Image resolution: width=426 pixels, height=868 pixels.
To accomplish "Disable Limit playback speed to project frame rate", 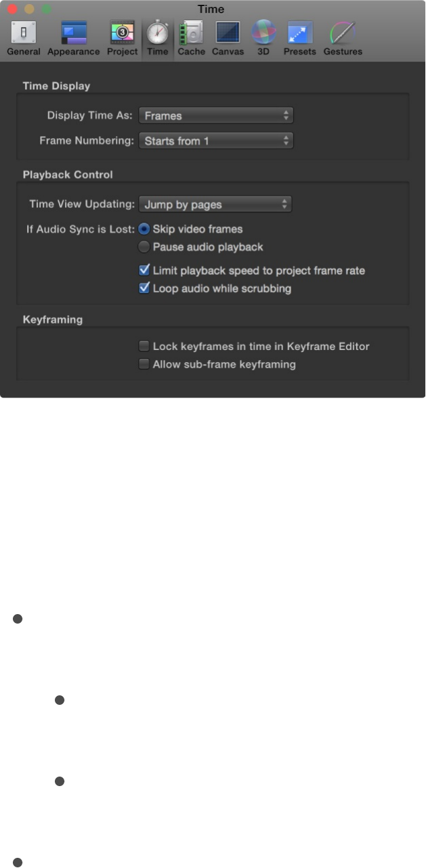I will [x=144, y=271].
